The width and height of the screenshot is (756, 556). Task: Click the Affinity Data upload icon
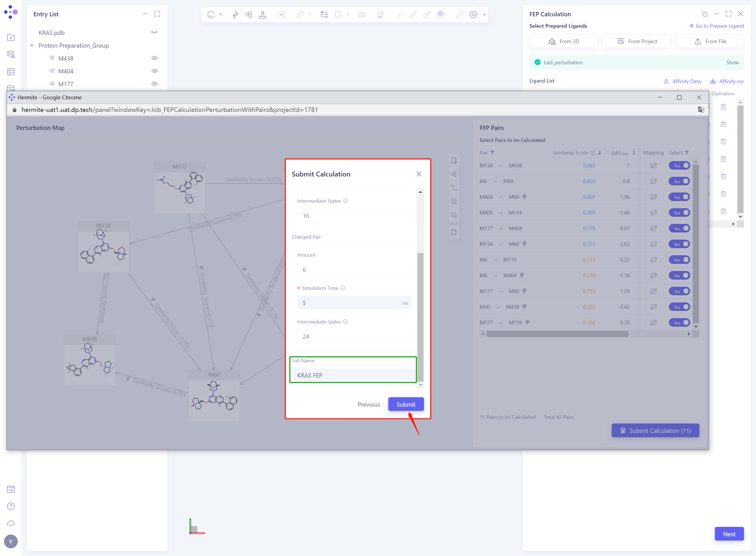coord(667,81)
